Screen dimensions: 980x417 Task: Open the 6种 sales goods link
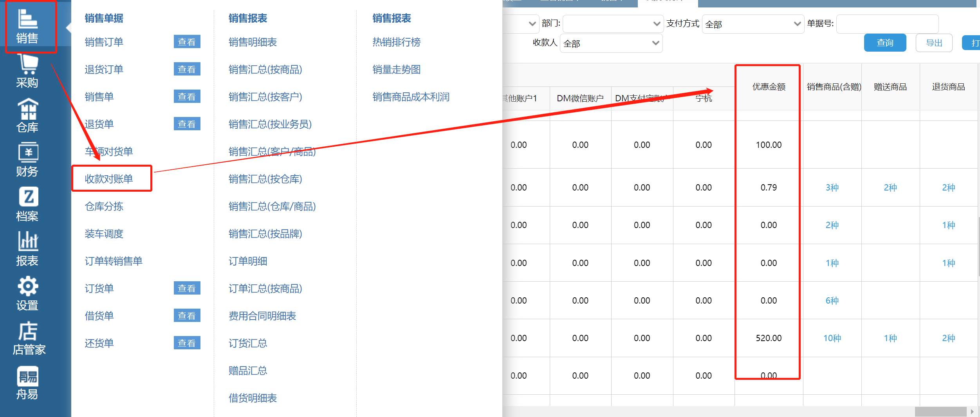tap(832, 300)
